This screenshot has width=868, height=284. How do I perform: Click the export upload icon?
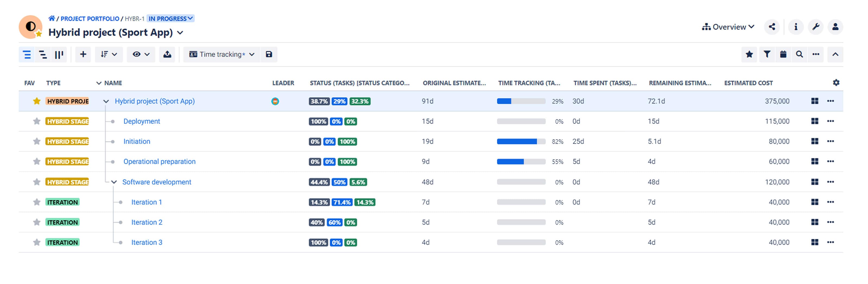click(167, 54)
